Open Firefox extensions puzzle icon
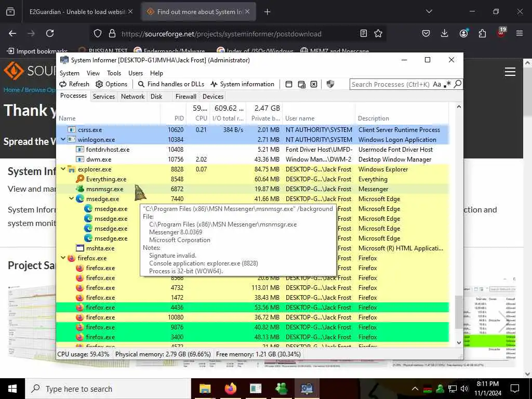The width and height of the screenshot is (532, 399). 482,33
